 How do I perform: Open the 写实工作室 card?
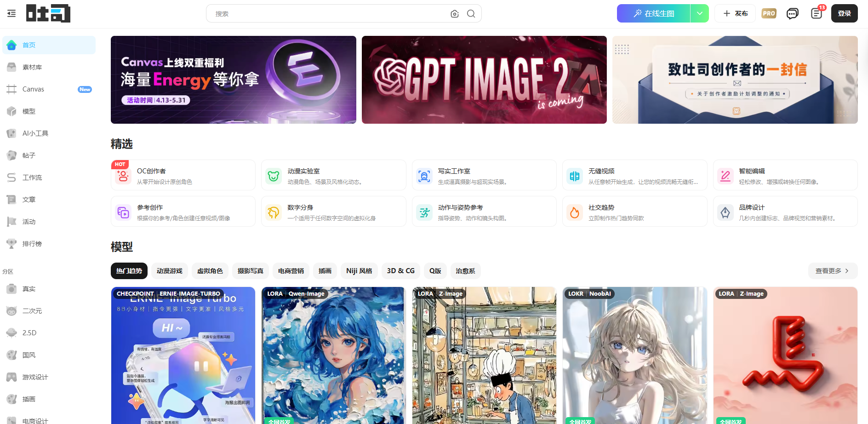pyautogui.click(x=484, y=175)
